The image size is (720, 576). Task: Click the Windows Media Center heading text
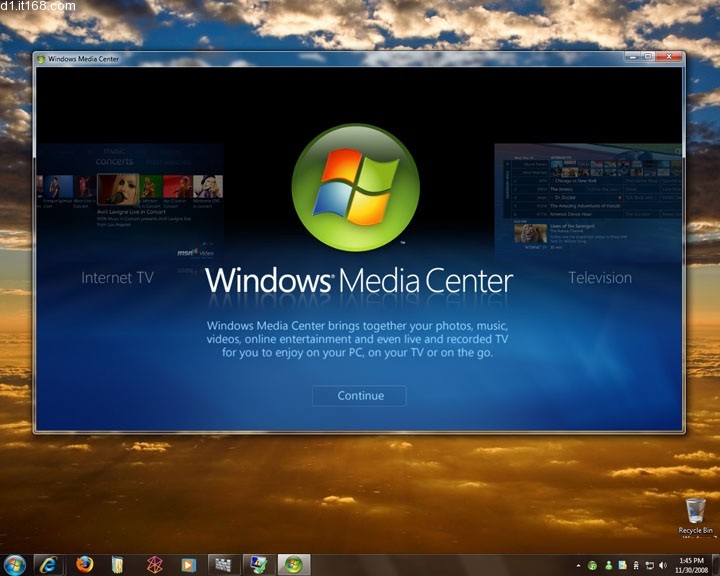coord(359,280)
